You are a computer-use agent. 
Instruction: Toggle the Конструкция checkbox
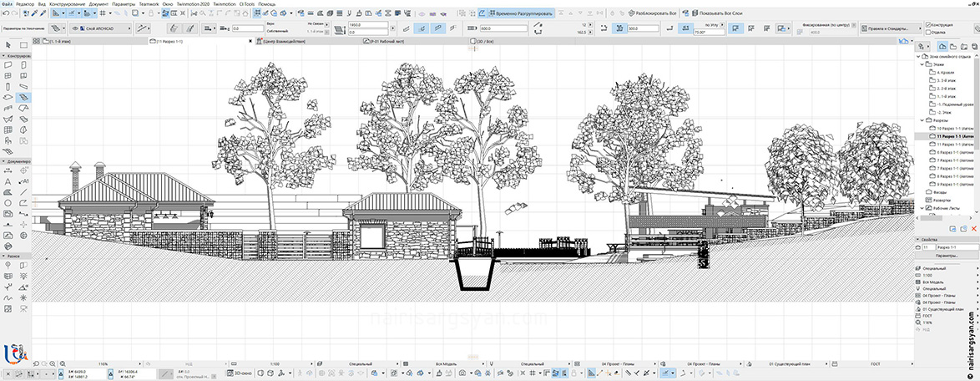coord(927,25)
